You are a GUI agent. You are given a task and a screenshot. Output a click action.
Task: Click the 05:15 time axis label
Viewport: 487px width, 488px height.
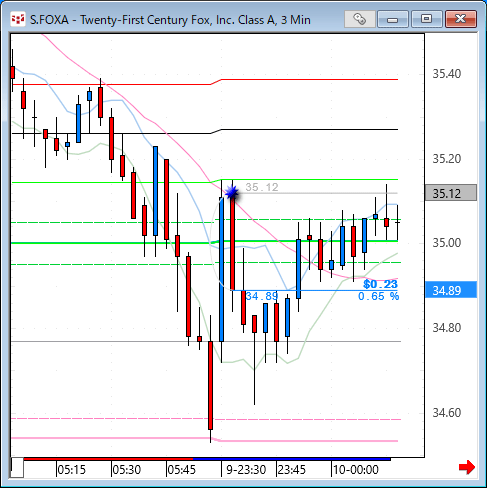pos(72,470)
